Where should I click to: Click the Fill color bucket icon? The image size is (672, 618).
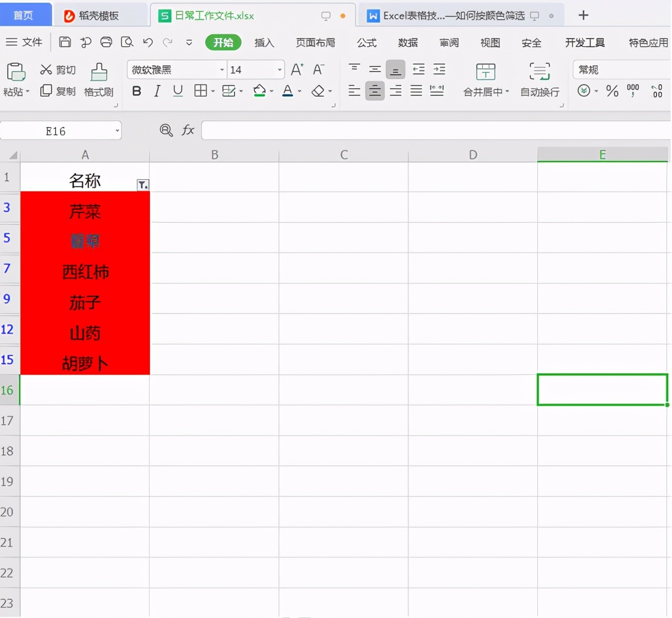[259, 90]
